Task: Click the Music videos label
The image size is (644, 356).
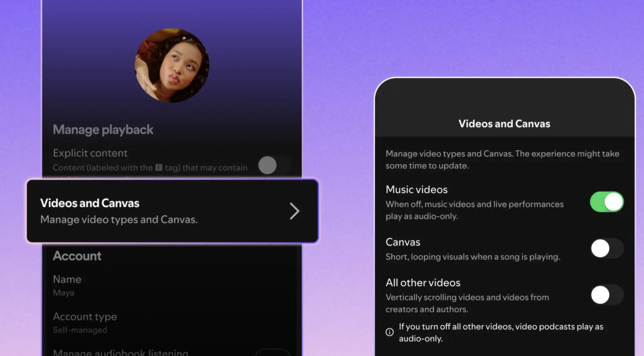Action: (x=416, y=189)
